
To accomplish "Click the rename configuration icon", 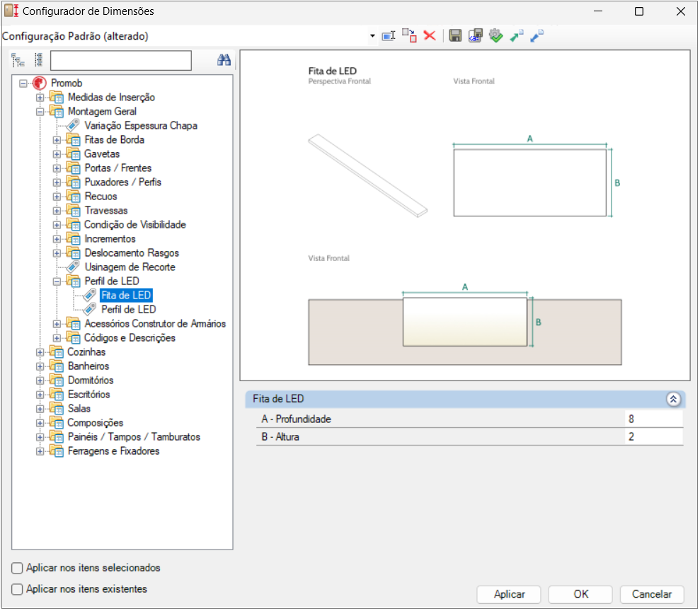I will coord(388,36).
